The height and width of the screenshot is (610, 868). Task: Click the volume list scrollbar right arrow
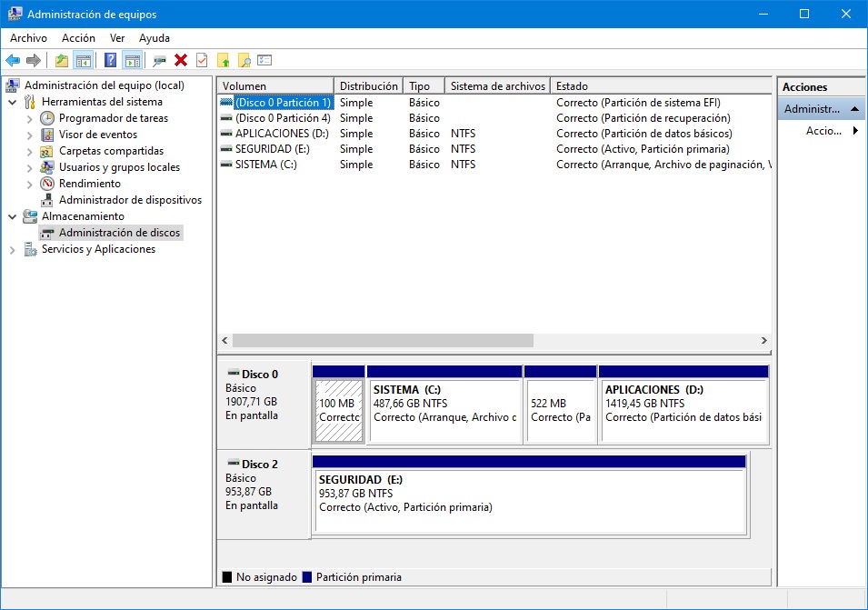coord(763,340)
